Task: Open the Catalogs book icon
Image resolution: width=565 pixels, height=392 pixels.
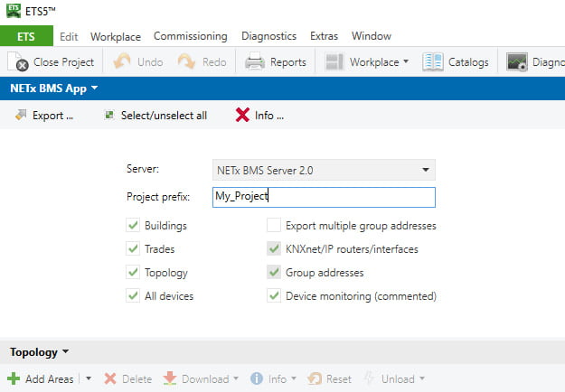Action: [x=433, y=62]
